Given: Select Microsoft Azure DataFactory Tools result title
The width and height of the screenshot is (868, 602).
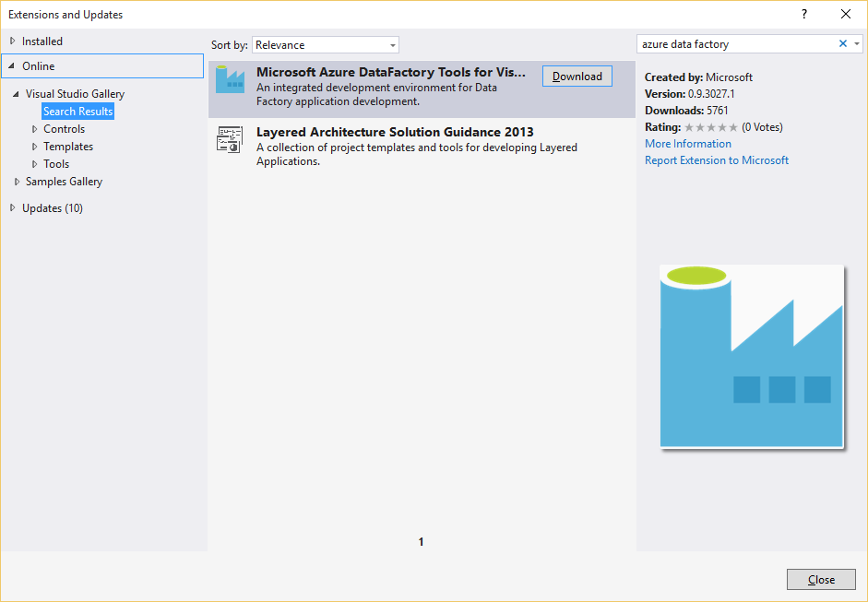Looking at the screenshot, I should (x=391, y=72).
